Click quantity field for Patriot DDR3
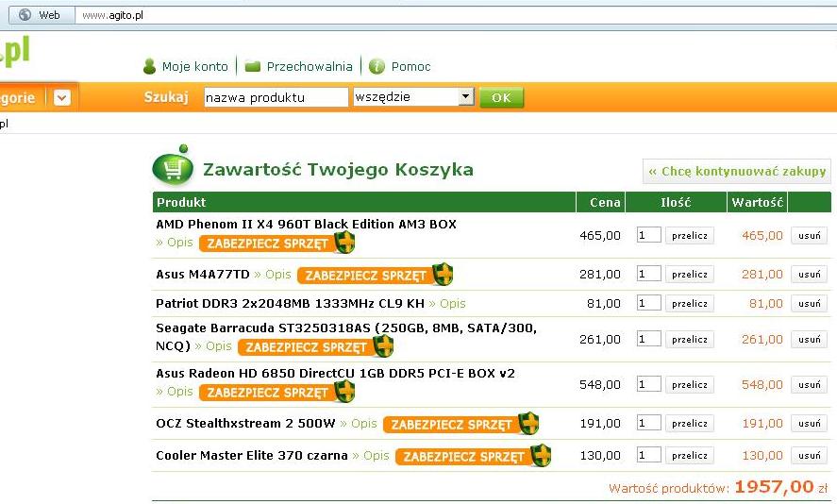The width and height of the screenshot is (837, 504). click(x=648, y=303)
